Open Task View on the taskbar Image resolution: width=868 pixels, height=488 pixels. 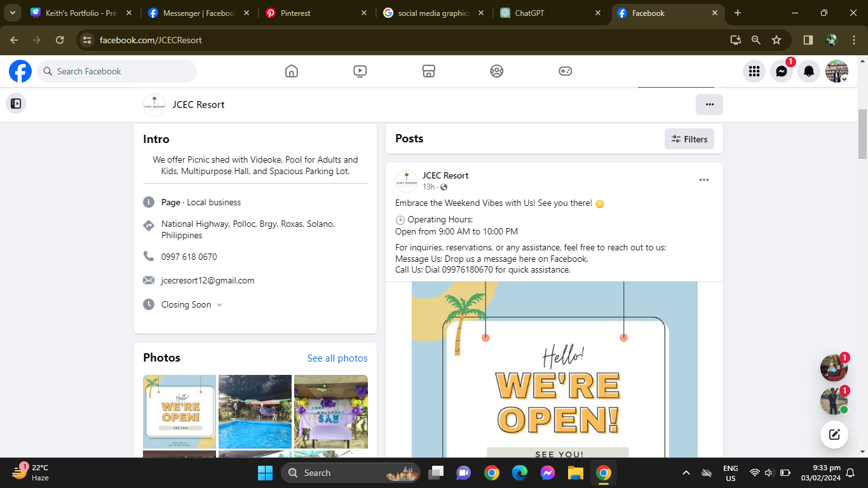pos(436,473)
